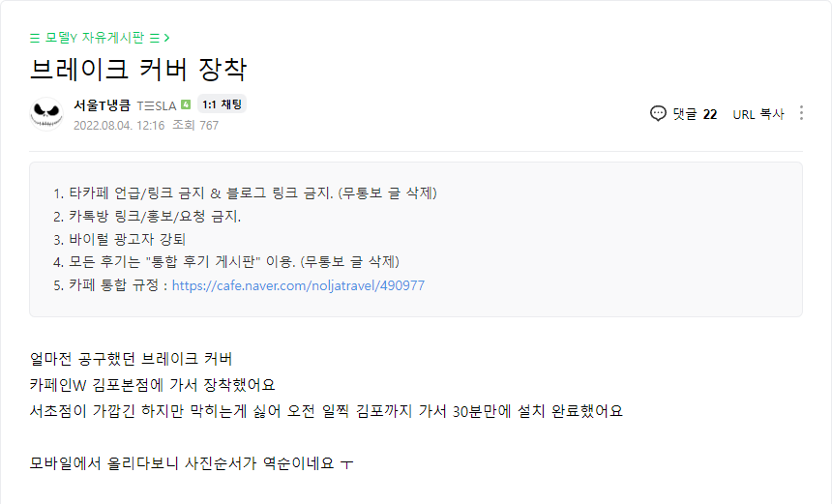Click the T≡SLA member level label

pos(157,105)
